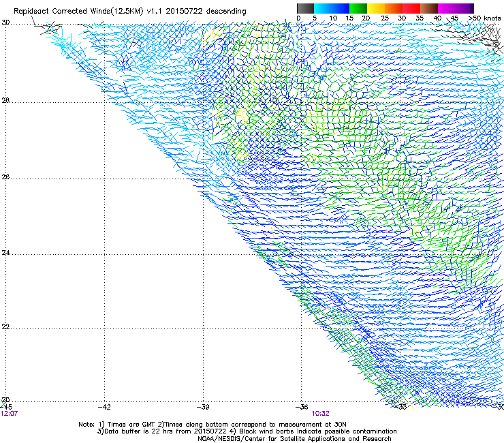Click the longitude label -39
This screenshot has height=443, width=504.
pyautogui.click(x=203, y=407)
